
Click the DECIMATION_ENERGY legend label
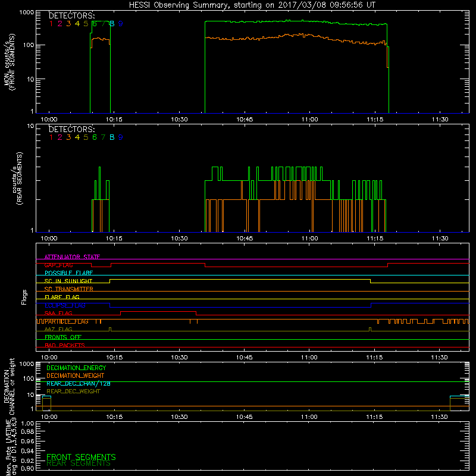(76, 368)
